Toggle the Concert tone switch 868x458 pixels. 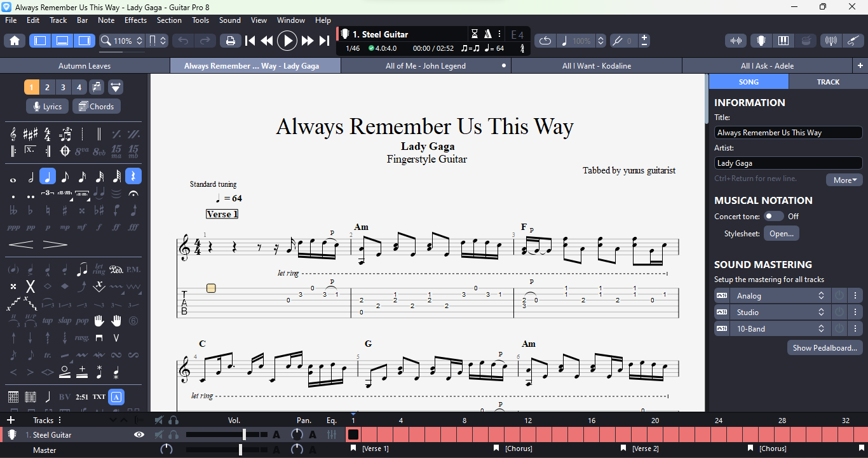coord(773,217)
